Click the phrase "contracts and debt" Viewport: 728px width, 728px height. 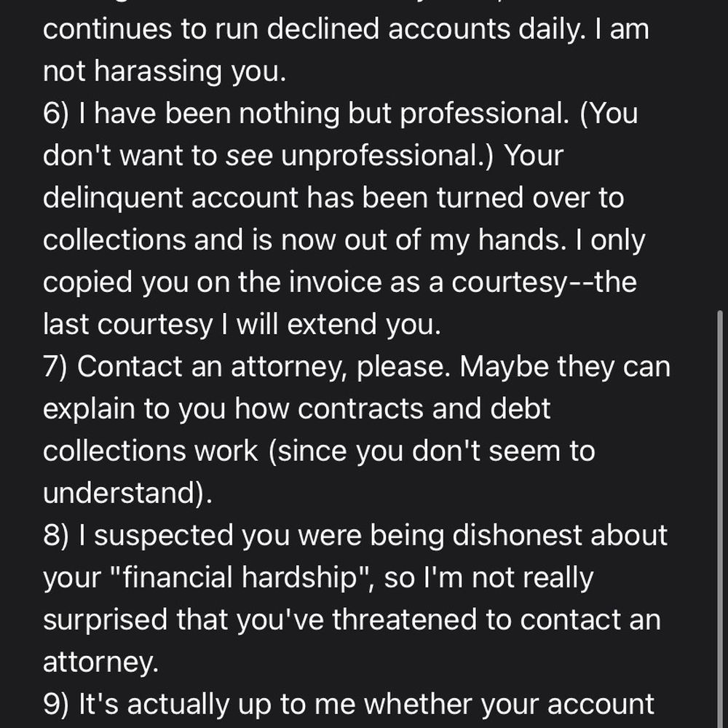click(424, 408)
